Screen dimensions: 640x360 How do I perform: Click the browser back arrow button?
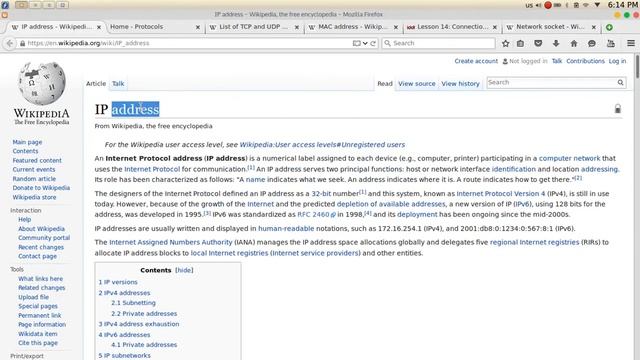[10, 43]
